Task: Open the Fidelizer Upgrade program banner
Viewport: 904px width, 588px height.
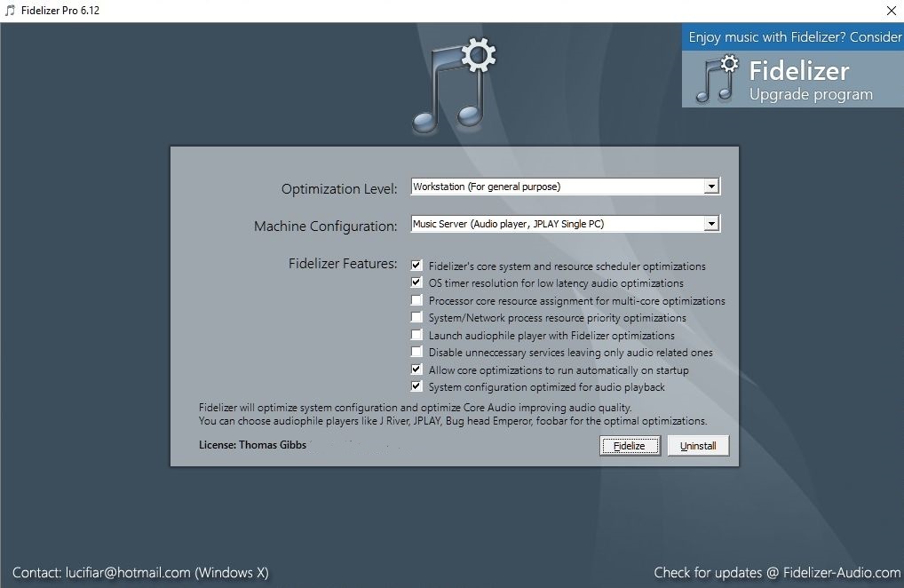Action: click(x=793, y=79)
